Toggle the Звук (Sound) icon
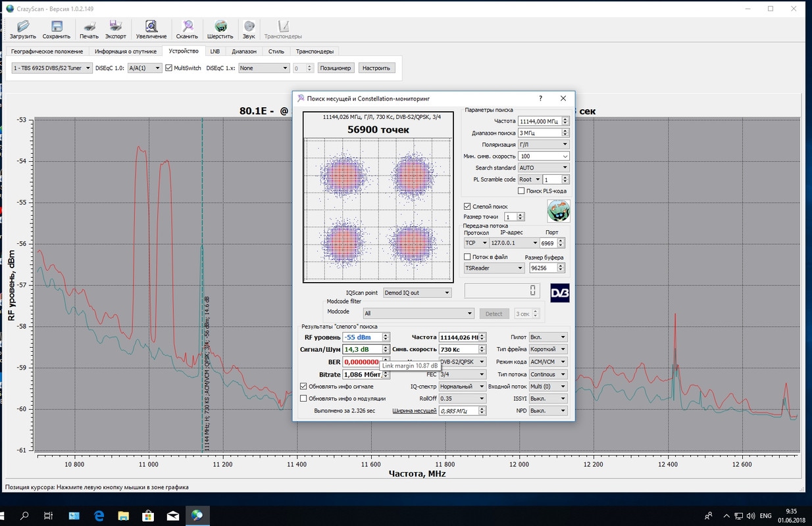 pyautogui.click(x=249, y=30)
